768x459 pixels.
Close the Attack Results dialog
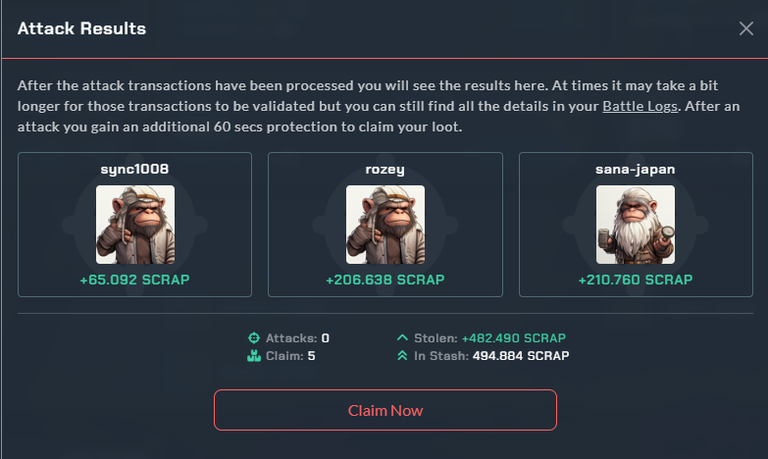click(x=746, y=28)
